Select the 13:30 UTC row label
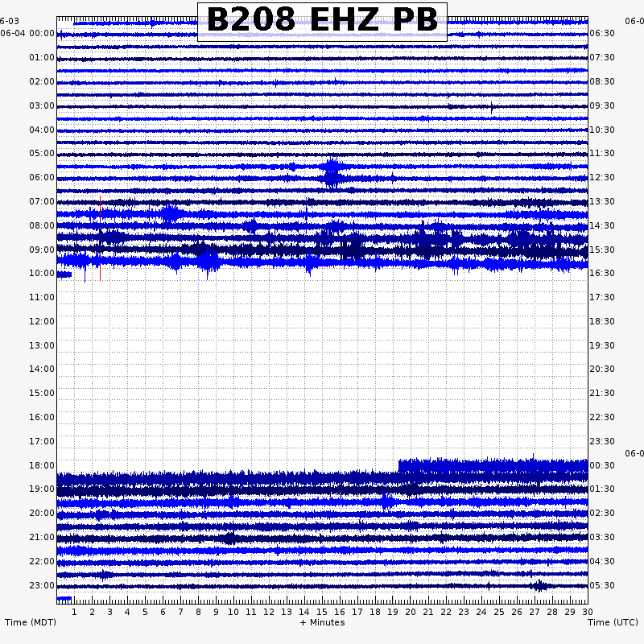This screenshot has height=644, width=644. (x=602, y=202)
